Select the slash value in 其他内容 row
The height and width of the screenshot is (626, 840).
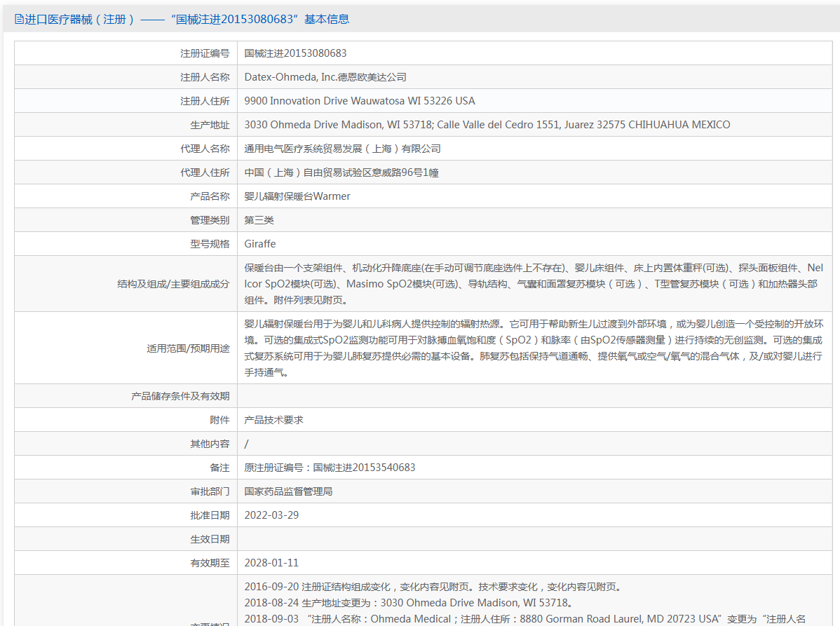pyautogui.click(x=246, y=444)
